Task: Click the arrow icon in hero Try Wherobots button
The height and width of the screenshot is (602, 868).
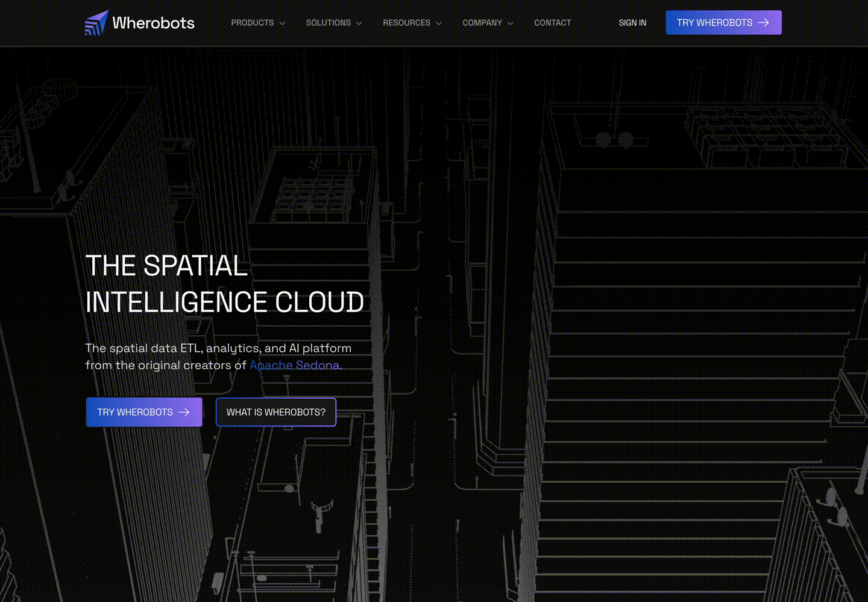Action: [x=184, y=412]
